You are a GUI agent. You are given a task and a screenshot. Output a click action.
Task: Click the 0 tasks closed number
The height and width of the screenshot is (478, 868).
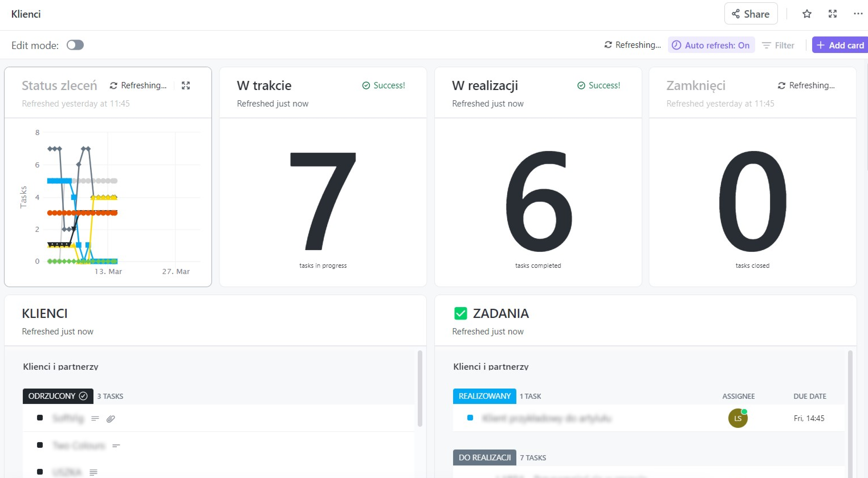pyautogui.click(x=752, y=201)
